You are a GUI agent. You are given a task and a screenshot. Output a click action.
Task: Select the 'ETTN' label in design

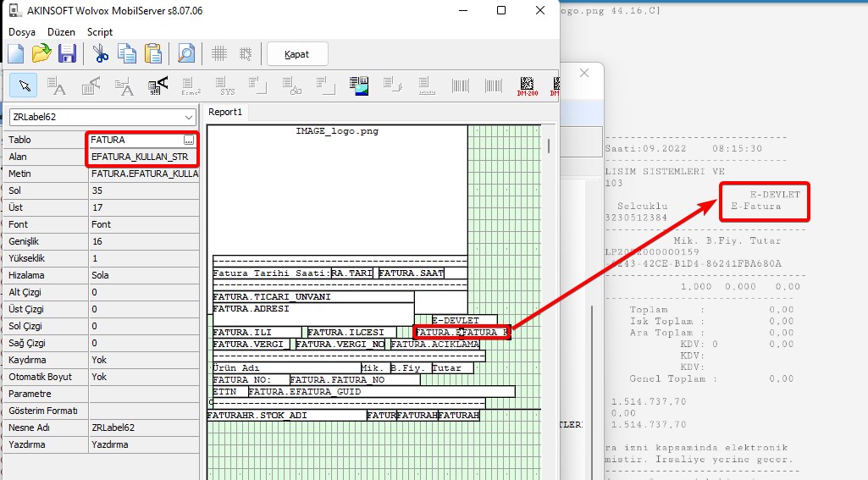pyautogui.click(x=229, y=391)
